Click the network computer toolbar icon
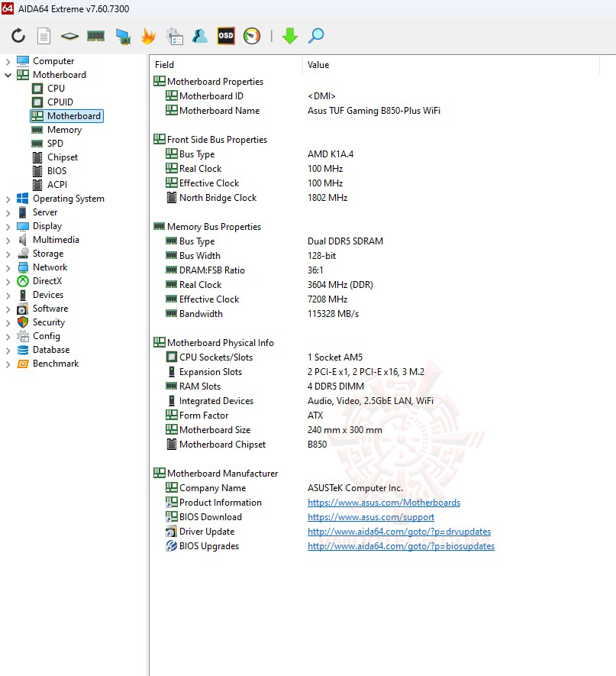Screen dimensions: 616x676 (x=123, y=36)
